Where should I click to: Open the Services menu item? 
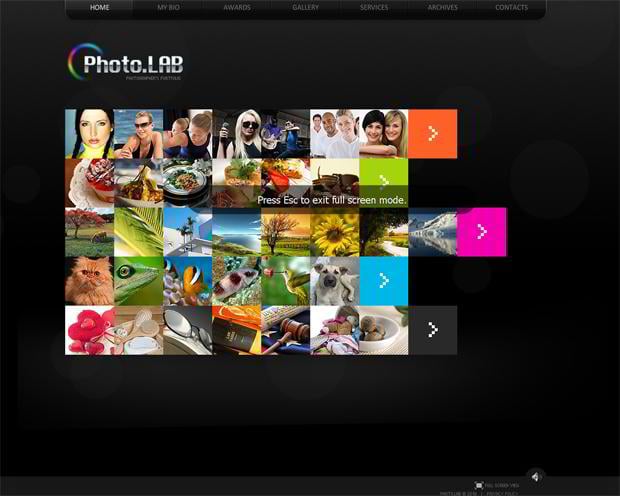(x=374, y=8)
